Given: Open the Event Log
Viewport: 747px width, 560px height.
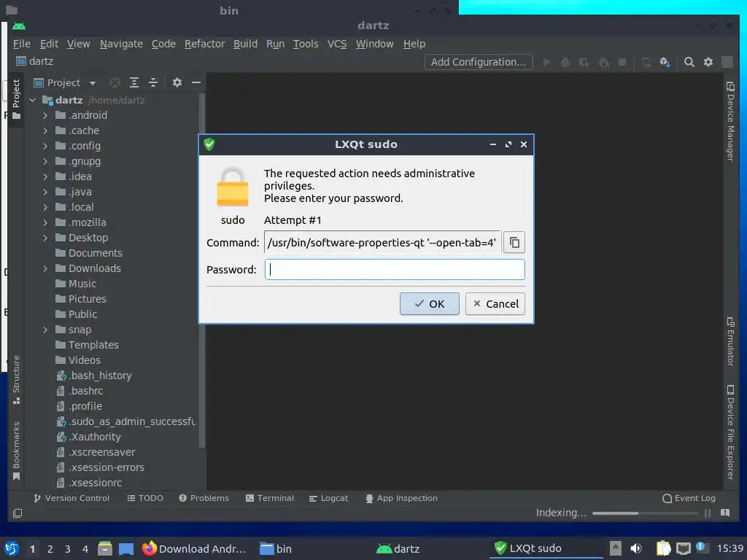Looking at the screenshot, I should point(689,498).
